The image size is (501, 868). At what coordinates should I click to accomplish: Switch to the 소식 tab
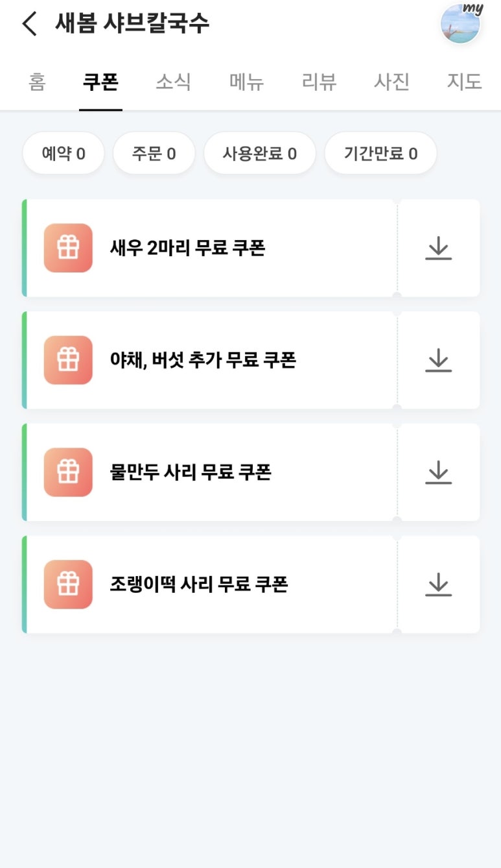tap(173, 82)
